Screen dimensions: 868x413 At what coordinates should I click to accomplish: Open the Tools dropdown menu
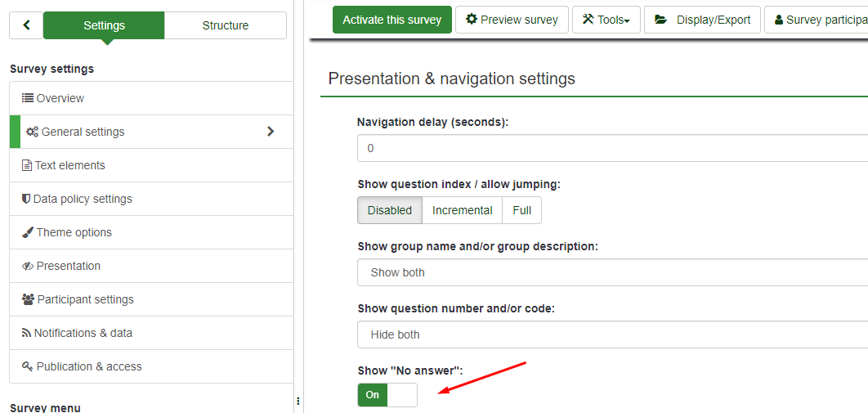(x=606, y=20)
